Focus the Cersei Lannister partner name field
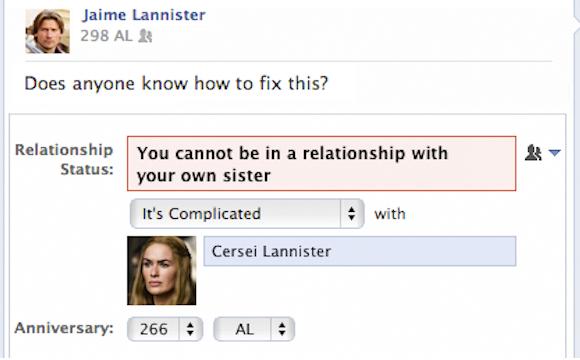The height and width of the screenshot is (360, 580). (x=360, y=251)
